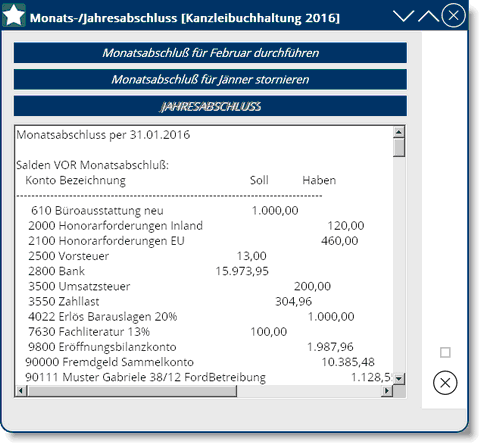
Task: Select row '2000 Honorarforderungen Inland'
Action: tap(204, 226)
